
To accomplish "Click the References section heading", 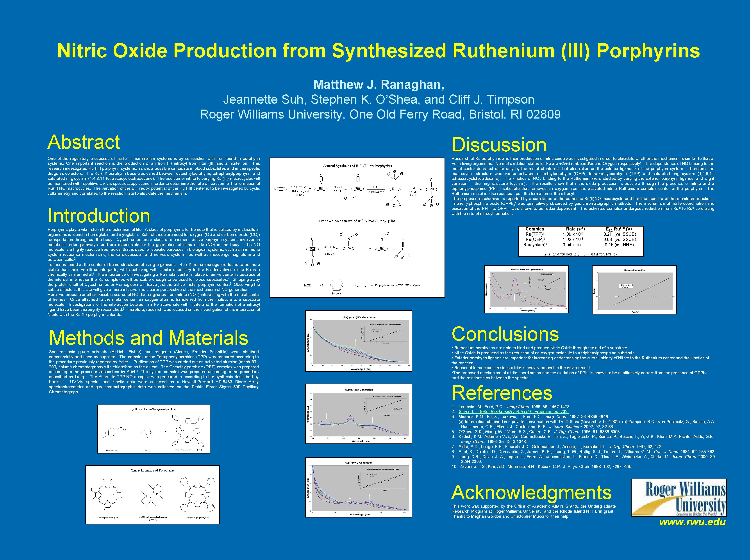I will (x=502, y=393).
